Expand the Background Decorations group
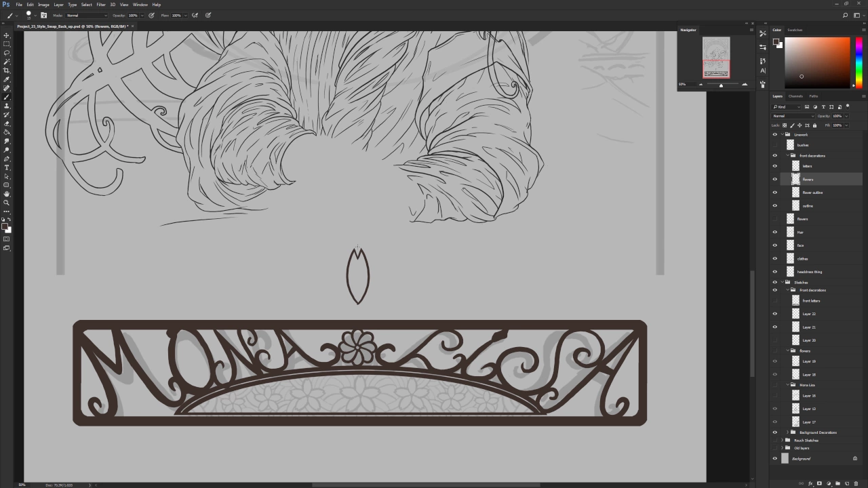 pyautogui.click(x=787, y=432)
